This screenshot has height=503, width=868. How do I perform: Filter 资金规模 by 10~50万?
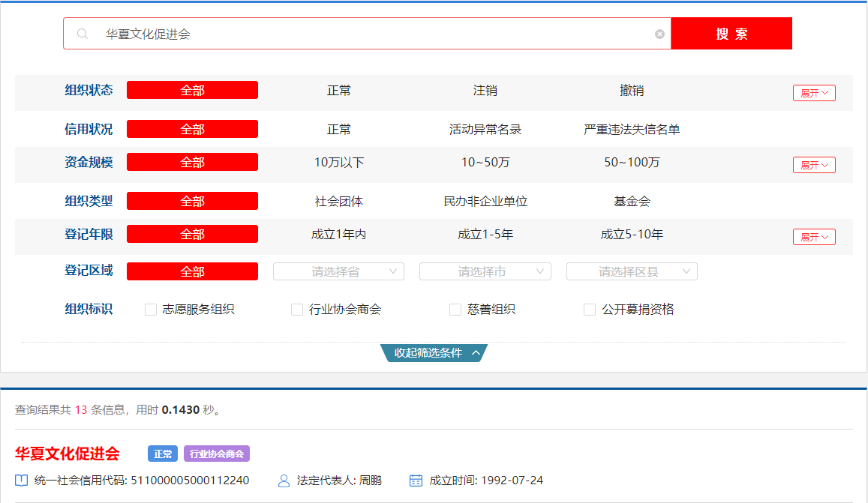click(485, 162)
